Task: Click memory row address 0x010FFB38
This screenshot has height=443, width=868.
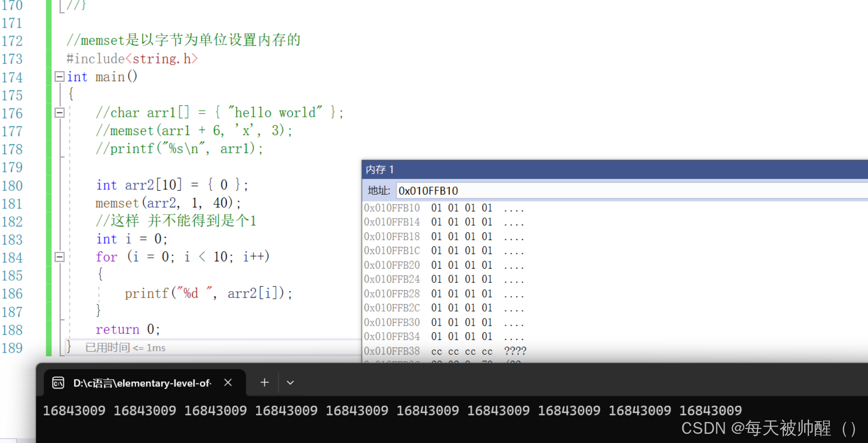Action: click(392, 351)
